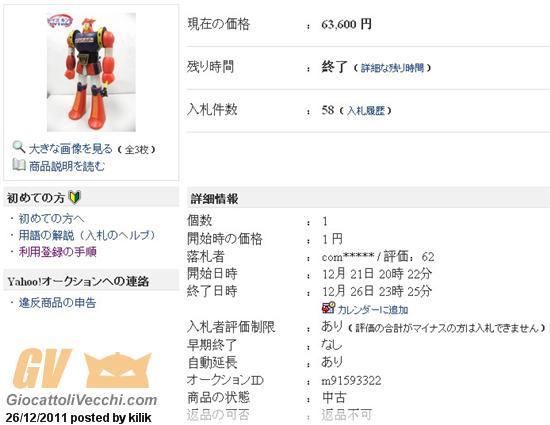View 詳細な残り時間 link
Viewport: 550px width, 425px height.
tap(393, 68)
